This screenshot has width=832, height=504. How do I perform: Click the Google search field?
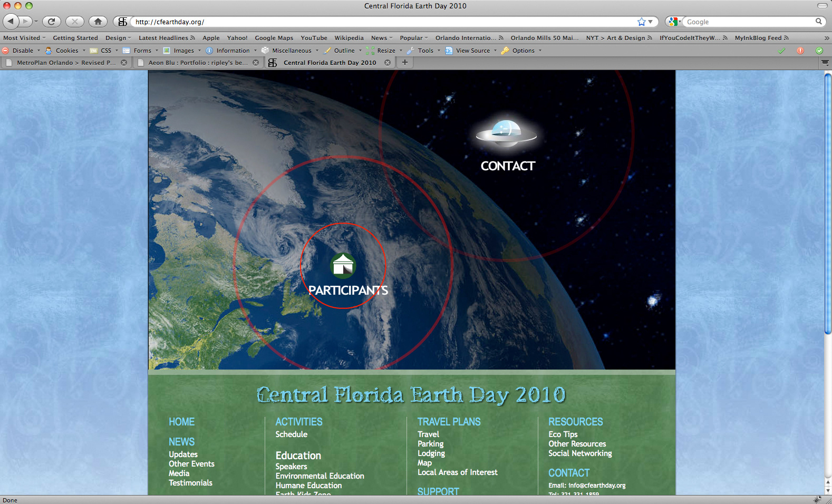pos(750,22)
